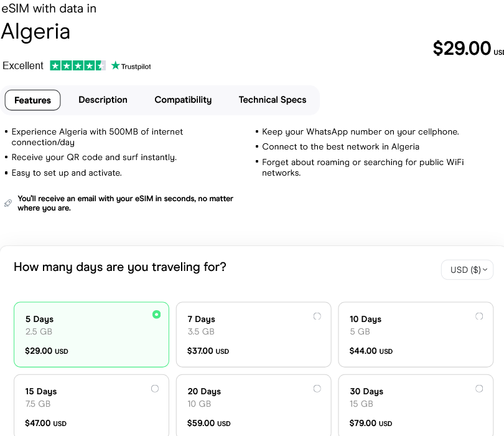The image size is (504, 436).
Task: Pick the 15 Days 7.5 GB plan card
Action: [91, 406]
